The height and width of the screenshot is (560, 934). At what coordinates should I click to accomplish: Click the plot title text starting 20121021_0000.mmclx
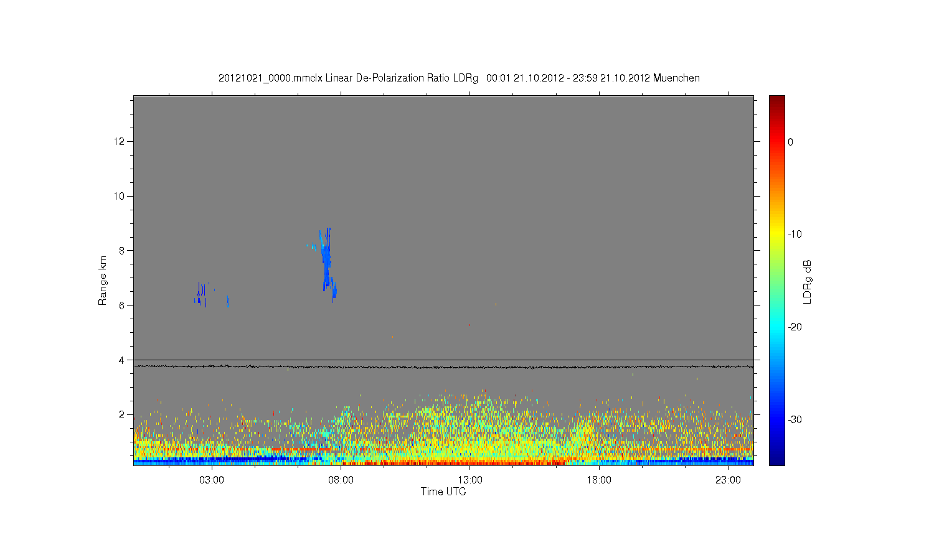(459, 78)
